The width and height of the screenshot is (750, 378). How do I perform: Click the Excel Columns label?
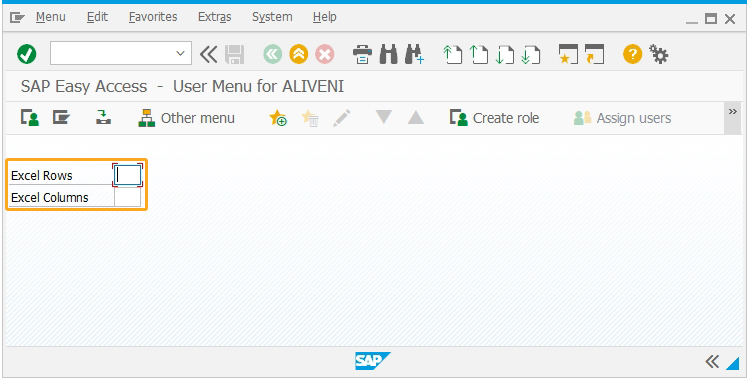coord(50,198)
